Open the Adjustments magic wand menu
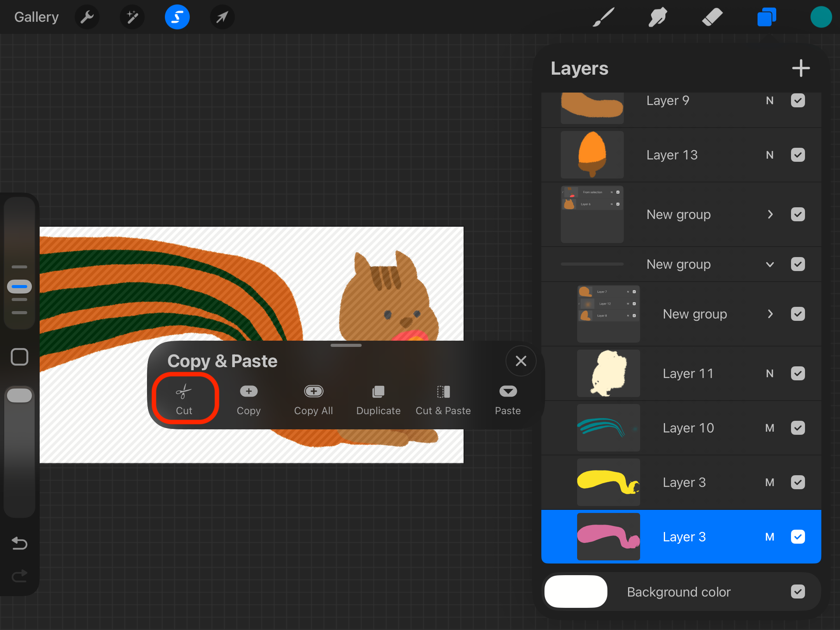 pos(132,17)
